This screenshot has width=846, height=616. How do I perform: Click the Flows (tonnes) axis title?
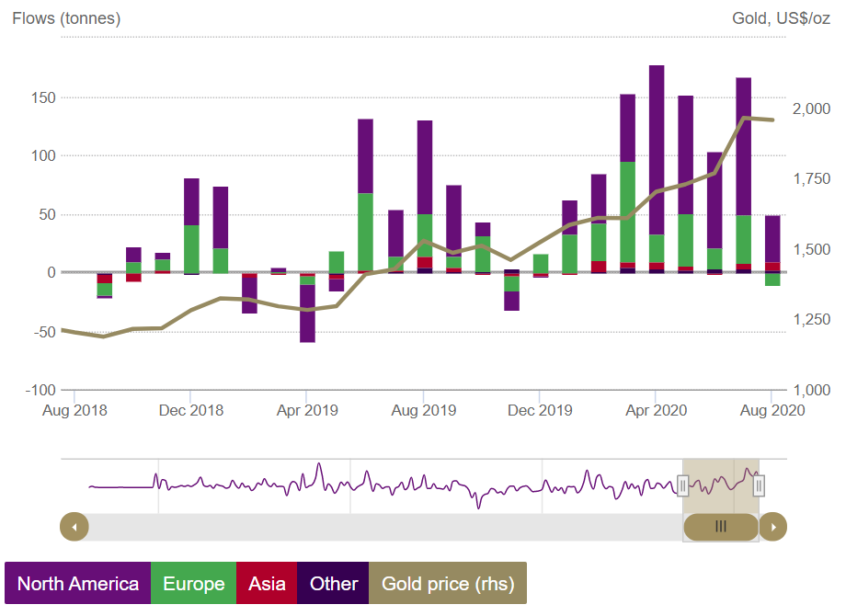click(x=66, y=18)
